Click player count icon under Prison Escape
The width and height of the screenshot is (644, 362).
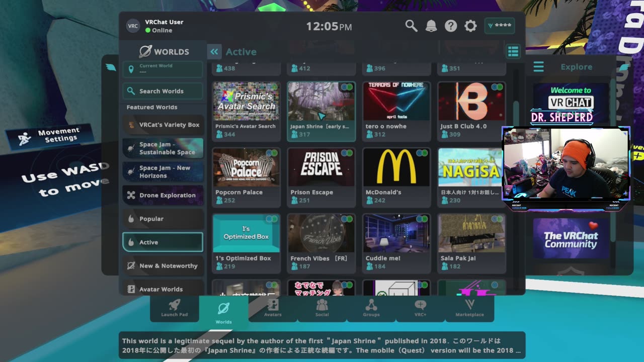point(294,200)
